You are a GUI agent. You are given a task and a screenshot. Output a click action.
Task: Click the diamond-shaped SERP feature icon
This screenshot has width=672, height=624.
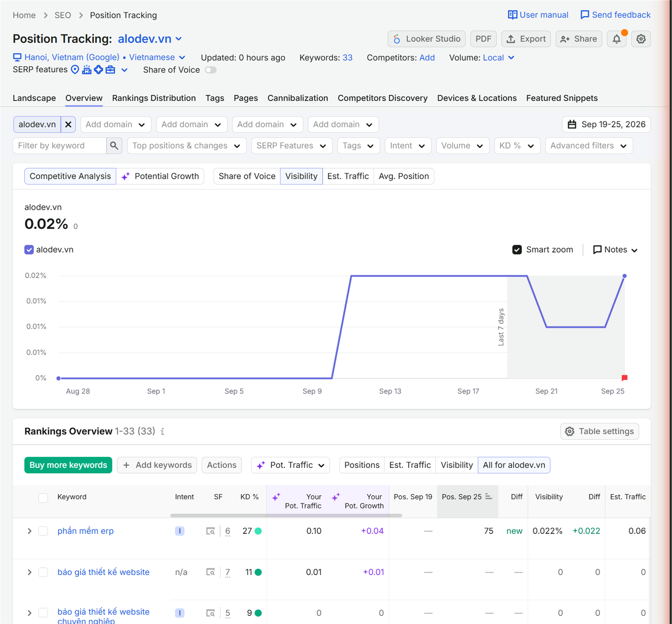tap(98, 70)
